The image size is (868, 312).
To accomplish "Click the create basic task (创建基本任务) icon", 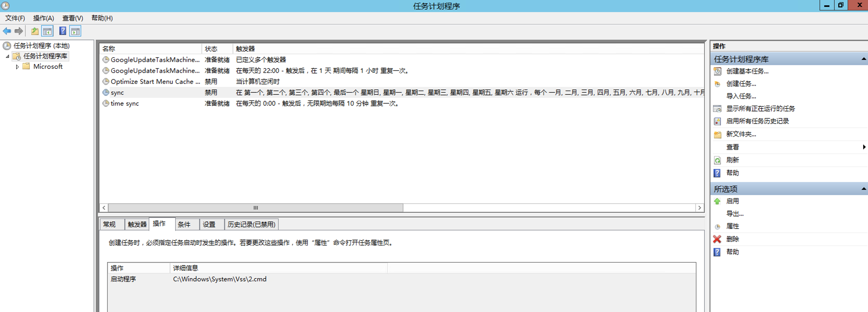I will (x=717, y=71).
